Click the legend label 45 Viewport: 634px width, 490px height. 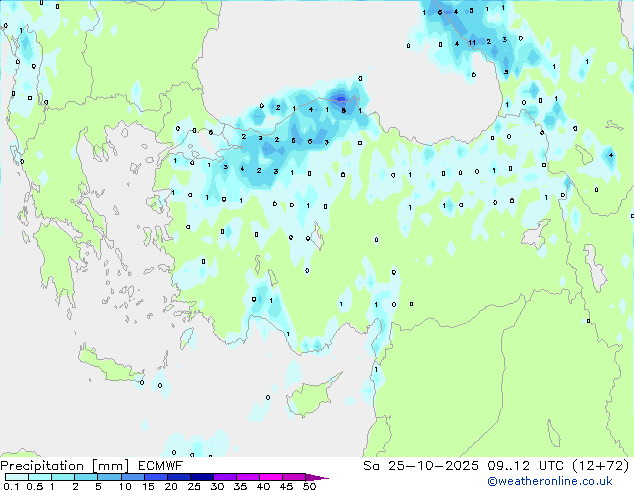[x=286, y=486]
